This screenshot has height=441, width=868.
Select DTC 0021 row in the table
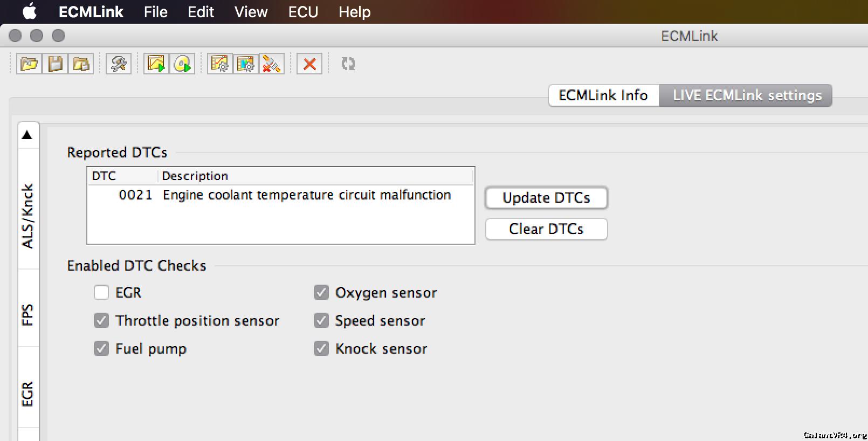click(x=280, y=195)
